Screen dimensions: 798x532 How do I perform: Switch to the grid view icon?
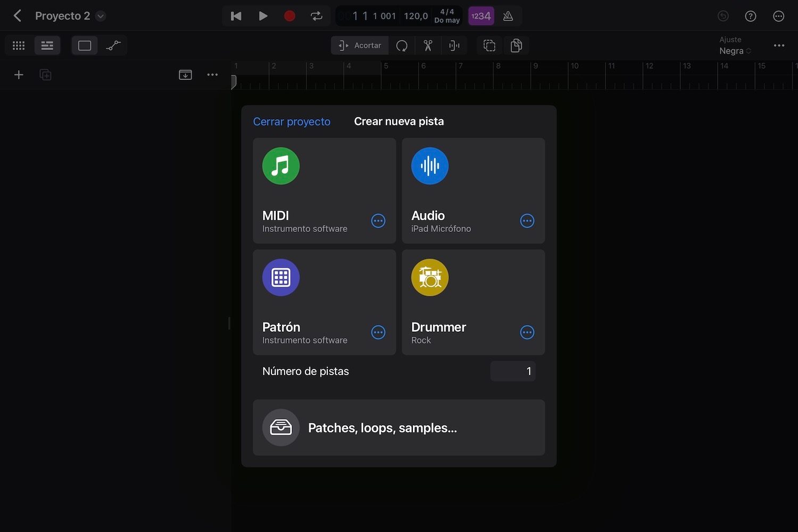pyautogui.click(x=18, y=45)
